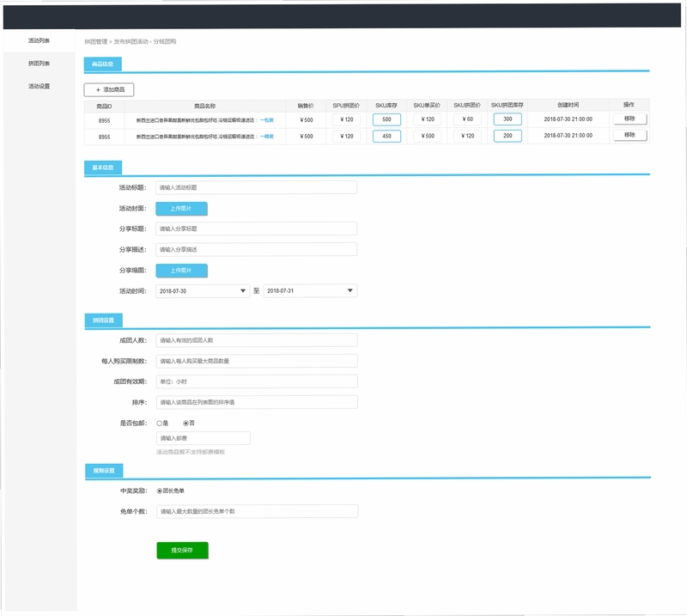The image size is (687, 616).
Task: Open 活动设置 in the sidebar
Action: [x=39, y=87]
